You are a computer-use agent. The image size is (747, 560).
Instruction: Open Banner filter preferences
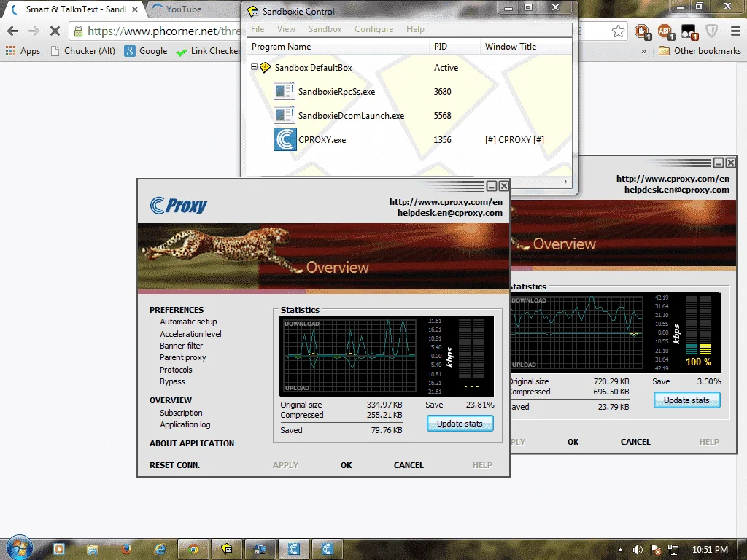[x=181, y=346]
